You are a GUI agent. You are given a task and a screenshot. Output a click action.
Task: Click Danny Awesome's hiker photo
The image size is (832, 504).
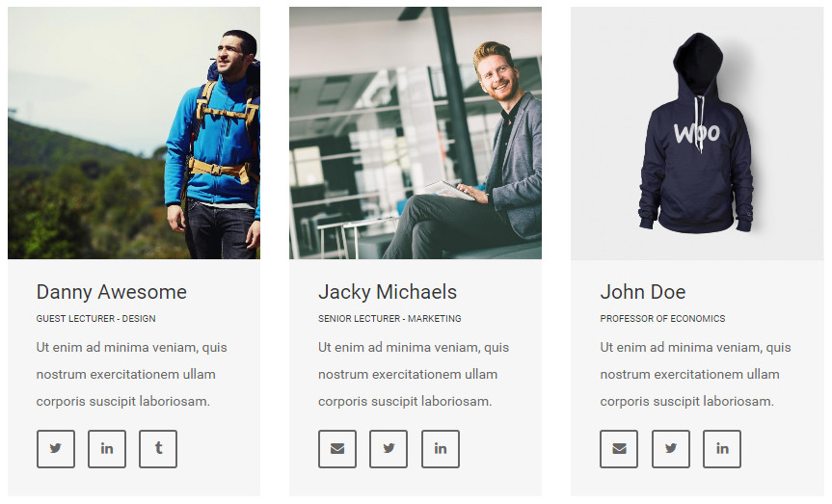(134, 133)
